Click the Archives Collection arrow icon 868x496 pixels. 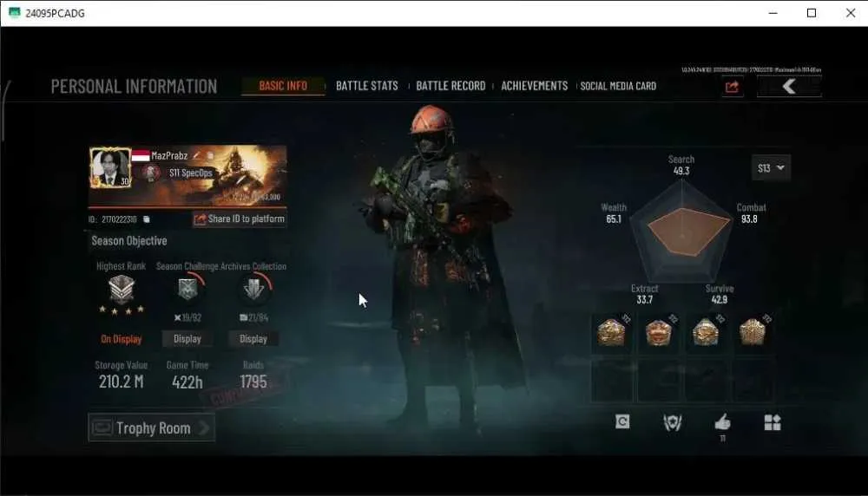click(254, 289)
